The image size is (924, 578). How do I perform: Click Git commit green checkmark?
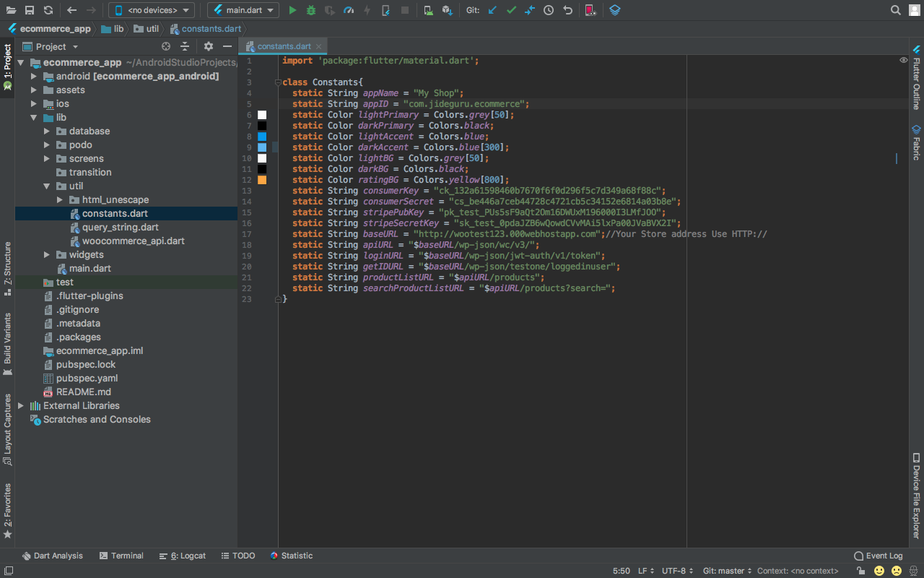tap(511, 10)
